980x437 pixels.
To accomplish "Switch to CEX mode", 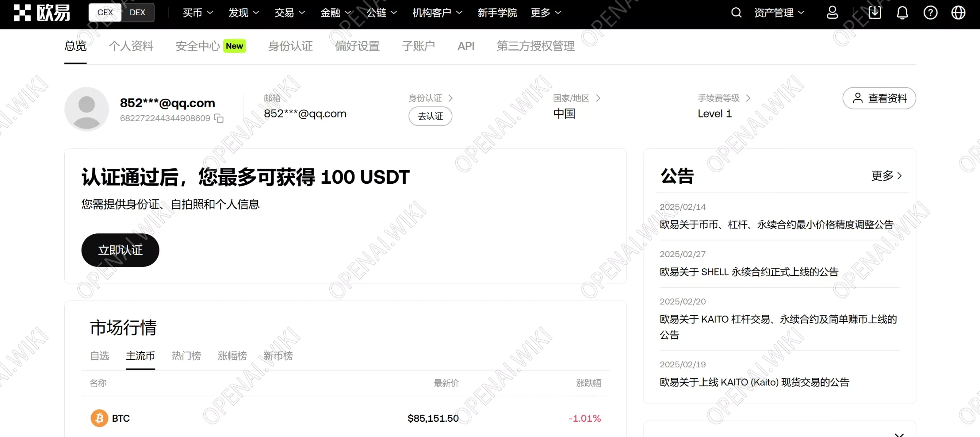I will (105, 13).
